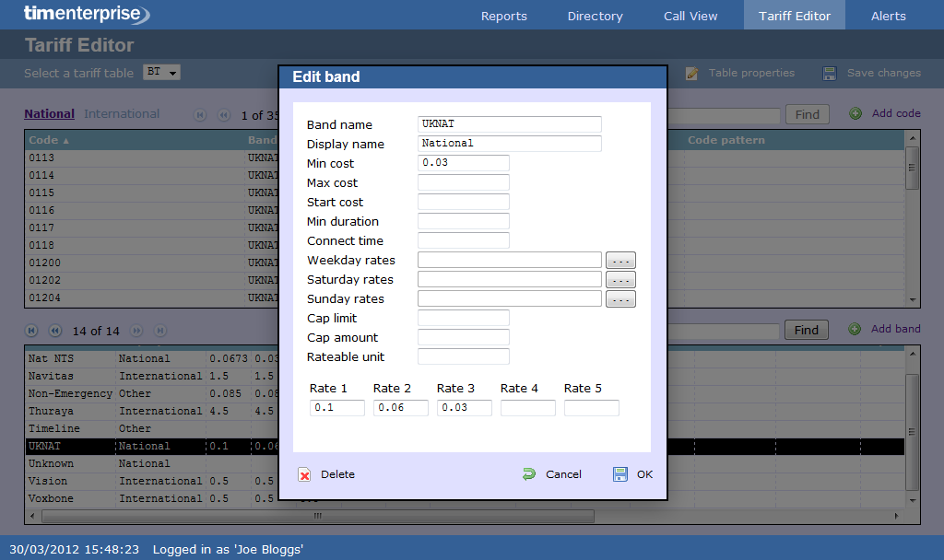Go to first page of bands list
Viewport: 944px width, 560px height.
tap(31, 331)
